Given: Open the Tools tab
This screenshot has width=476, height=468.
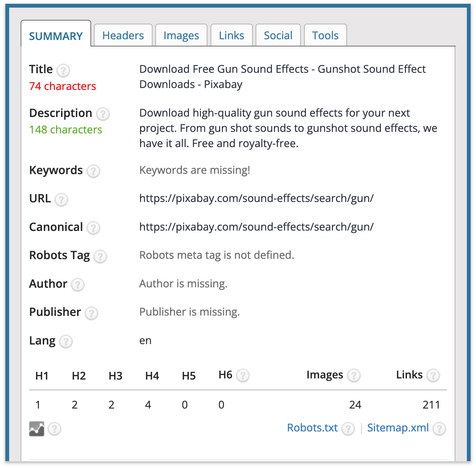Looking at the screenshot, I should (x=325, y=35).
